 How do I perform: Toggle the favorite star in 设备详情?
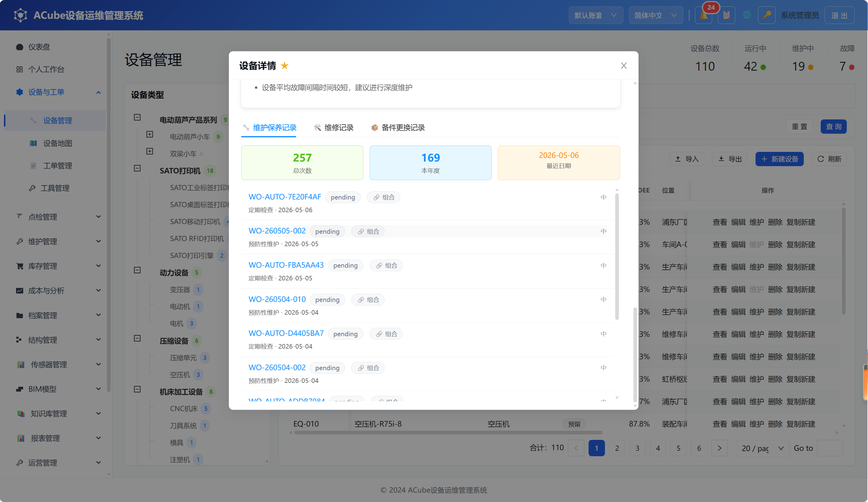(285, 65)
